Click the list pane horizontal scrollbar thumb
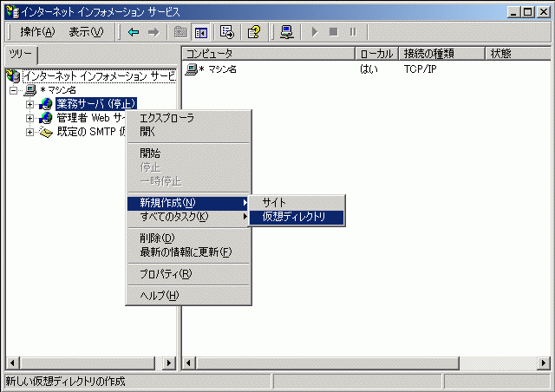 click(328, 363)
